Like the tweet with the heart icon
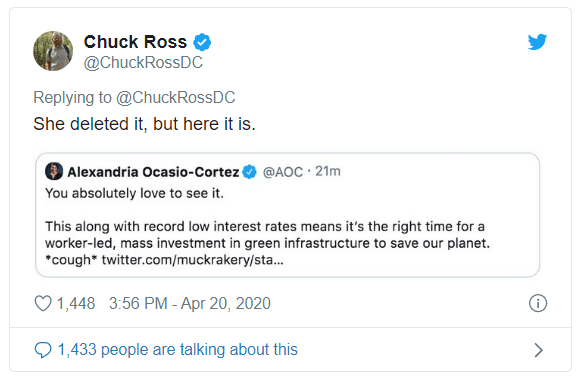The height and width of the screenshot is (380, 583). (43, 303)
